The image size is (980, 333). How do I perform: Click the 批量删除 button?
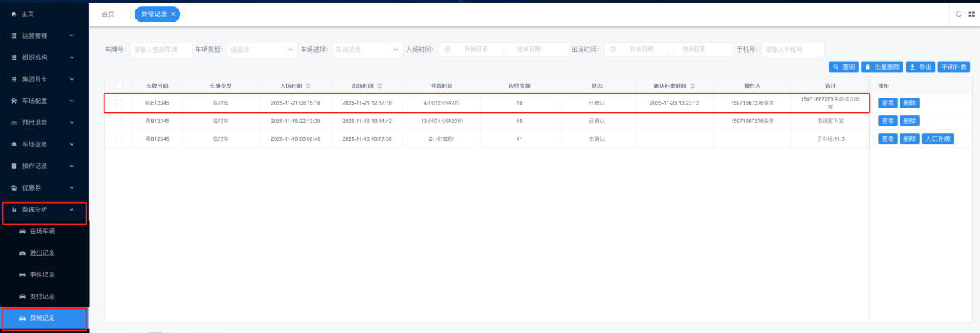tap(883, 67)
